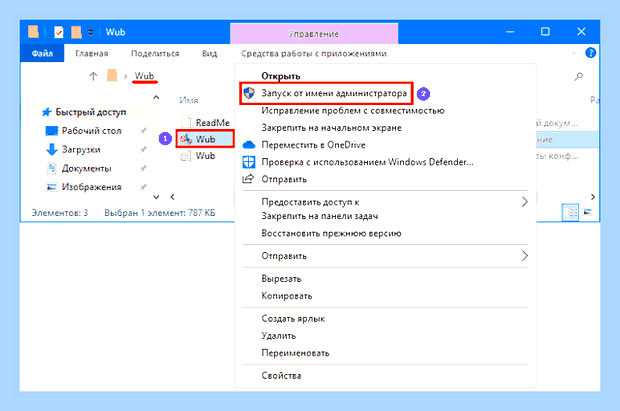Viewport: 620px width, 411px height.
Task: Switch to large icons view
Action: coord(588,213)
